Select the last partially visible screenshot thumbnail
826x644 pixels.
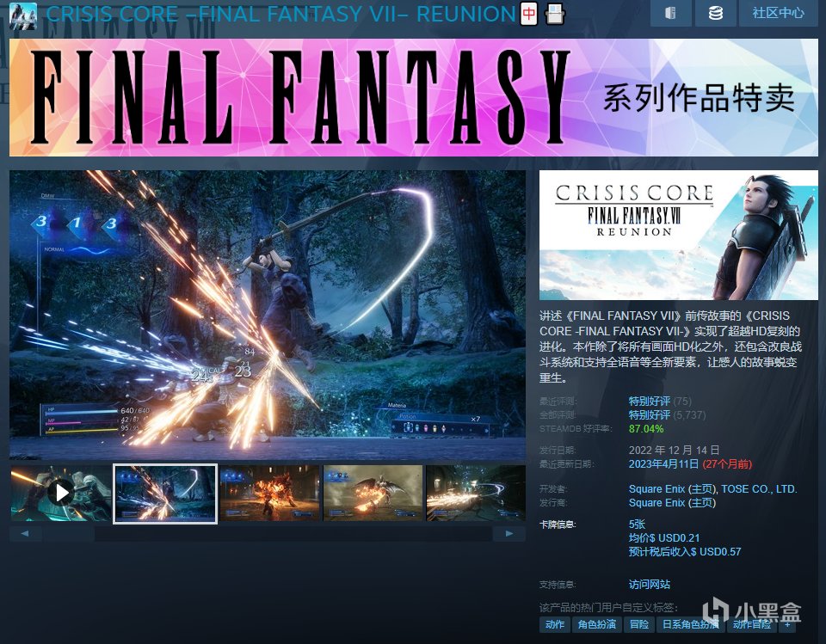[476, 493]
